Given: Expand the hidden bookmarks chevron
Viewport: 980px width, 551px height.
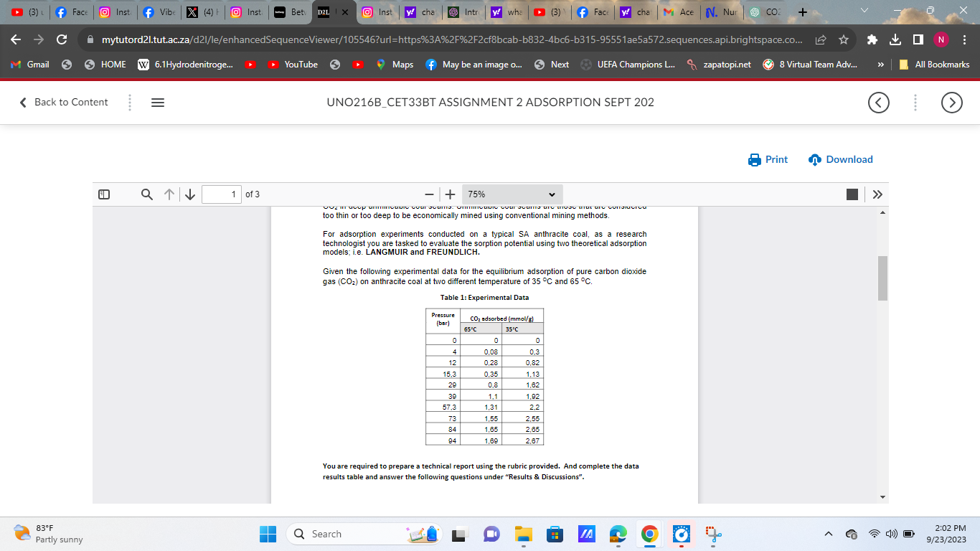Looking at the screenshot, I should [x=880, y=65].
